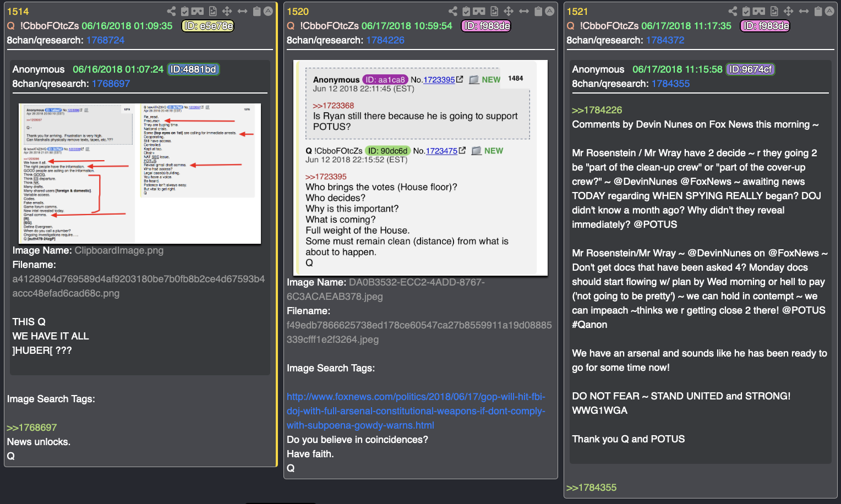The width and height of the screenshot is (841, 504).
Task: Click the post number 1520 heading
Action: click(298, 12)
